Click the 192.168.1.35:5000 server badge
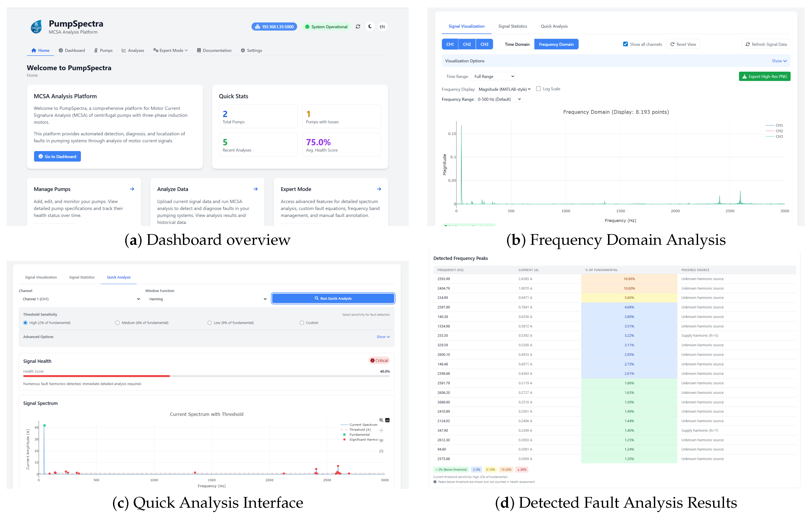812x519 pixels. pyautogui.click(x=274, y=27)
